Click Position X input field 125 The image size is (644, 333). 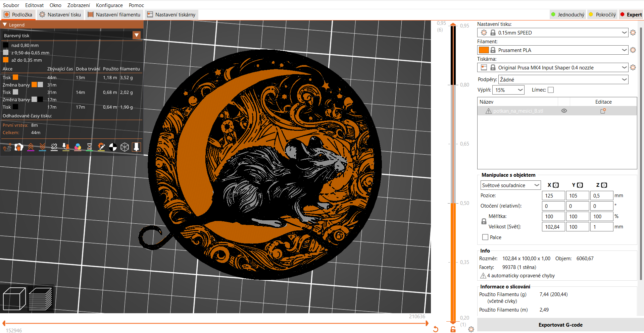point(553,196)
